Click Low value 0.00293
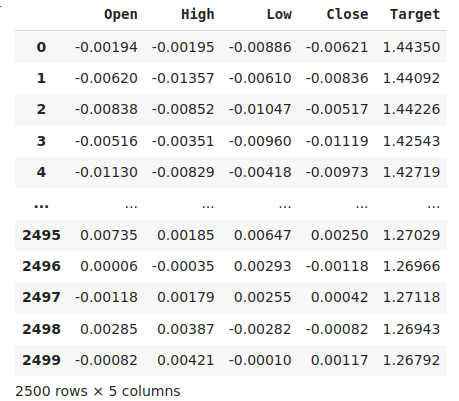The image size is (459, 401). click(263, 266)
